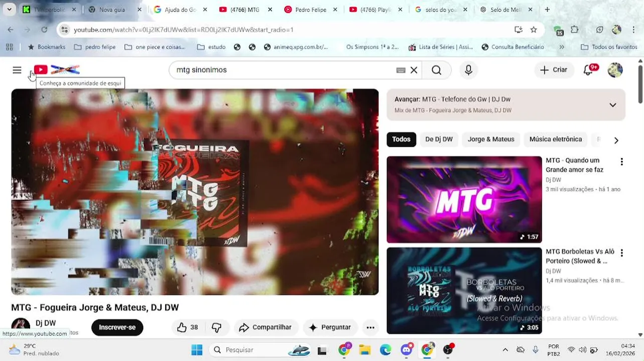Open options menu for MTG Quando um Grande amor
This screenshot has height=361, width=644.
point(621,162)
